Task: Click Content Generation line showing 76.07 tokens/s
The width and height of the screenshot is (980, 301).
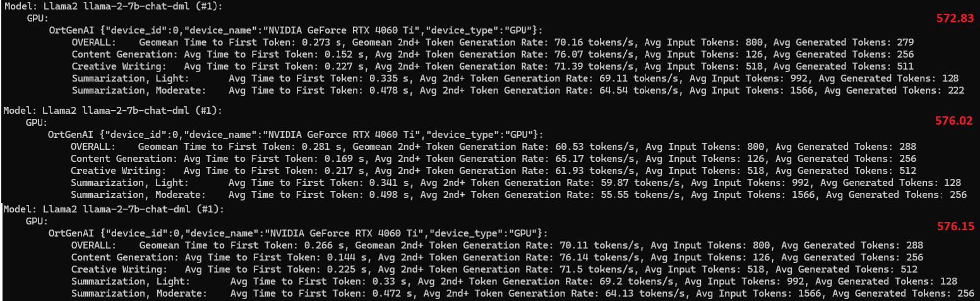Action: coord(493,54)
